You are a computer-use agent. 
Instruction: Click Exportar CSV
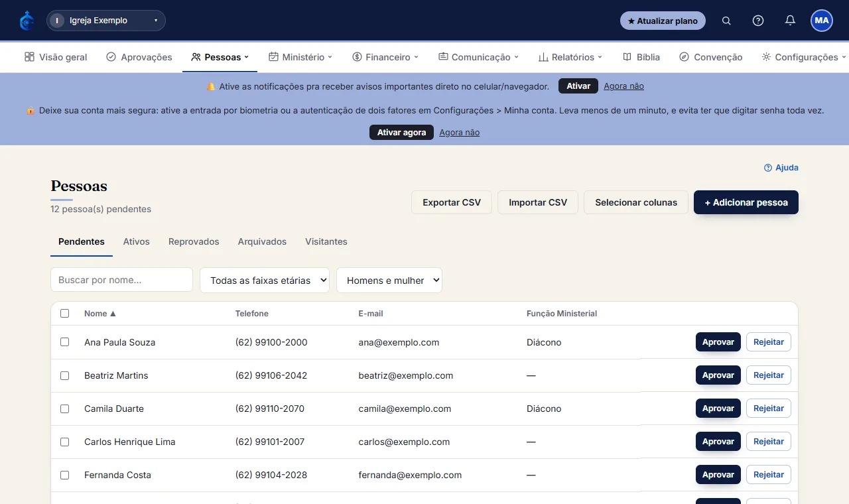pos(452,202)
